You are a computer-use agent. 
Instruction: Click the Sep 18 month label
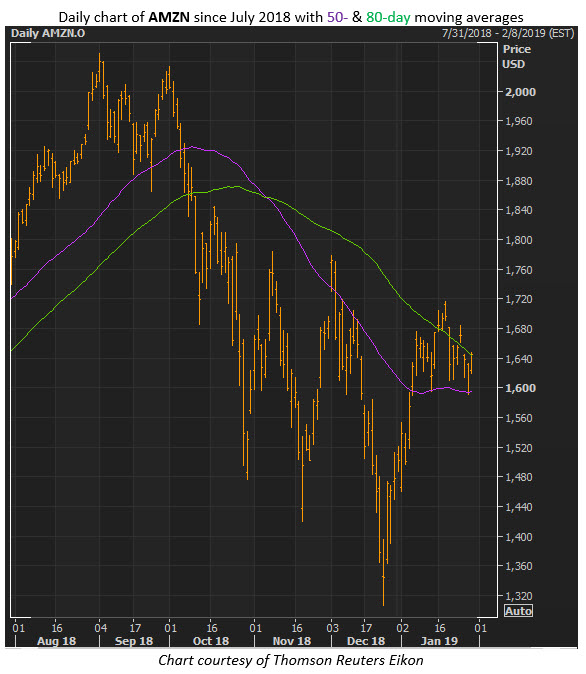tap(134, 641)
